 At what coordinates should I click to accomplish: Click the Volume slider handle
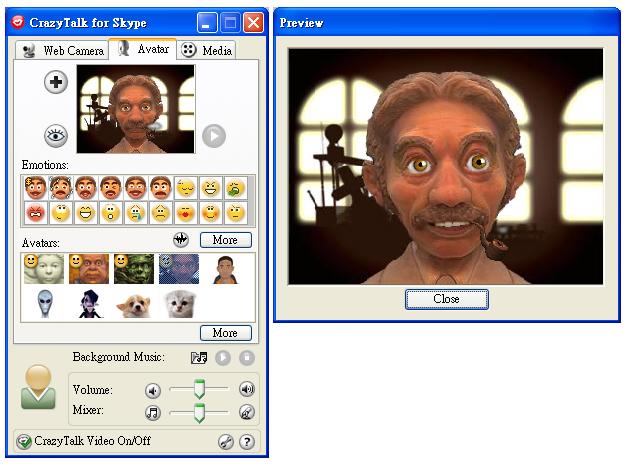click(199, 389)
